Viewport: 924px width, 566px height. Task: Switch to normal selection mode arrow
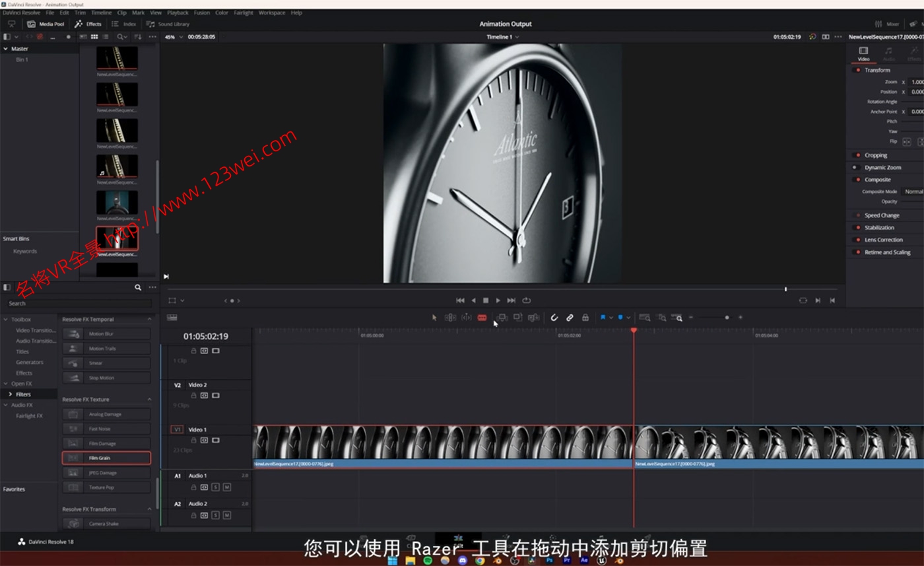[x=434, y=318]
